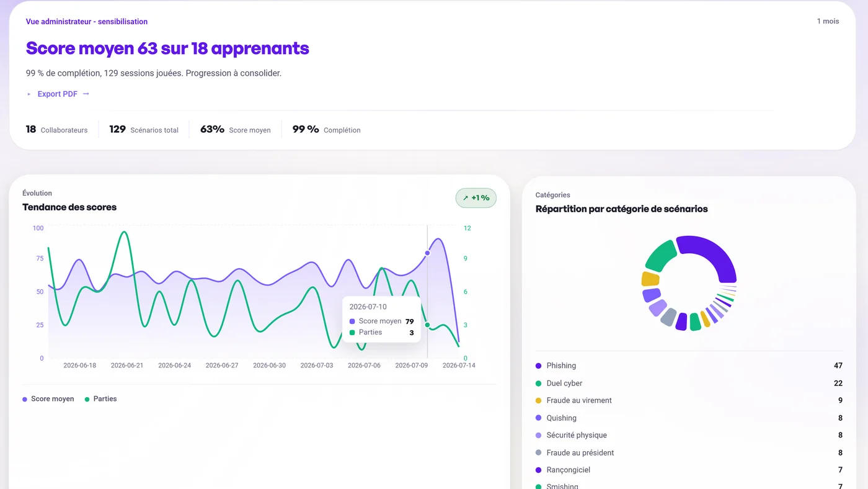Click the 2026-07-03 date on the chart axis
Screen dimensions: 868x489
click(x=317, y=366)
